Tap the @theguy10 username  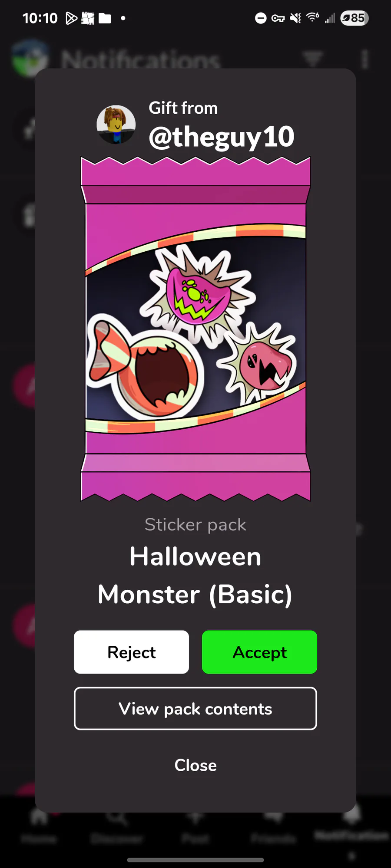pos(222,137)
